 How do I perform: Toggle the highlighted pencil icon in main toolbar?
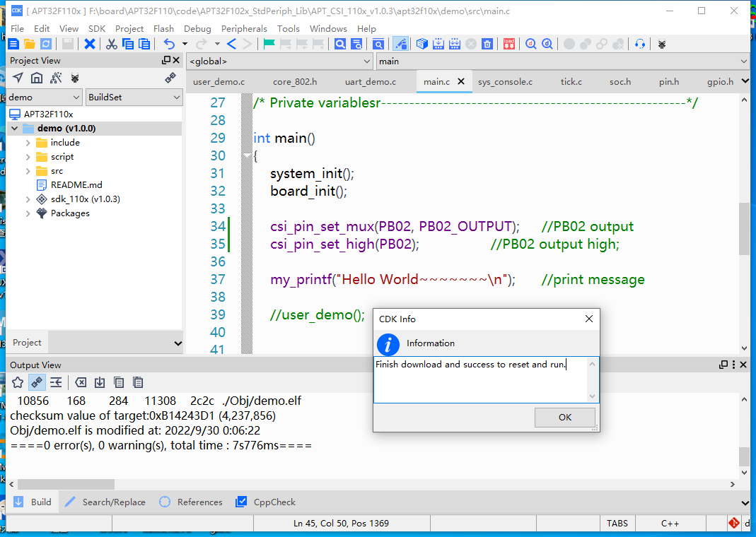pos(400,44)
